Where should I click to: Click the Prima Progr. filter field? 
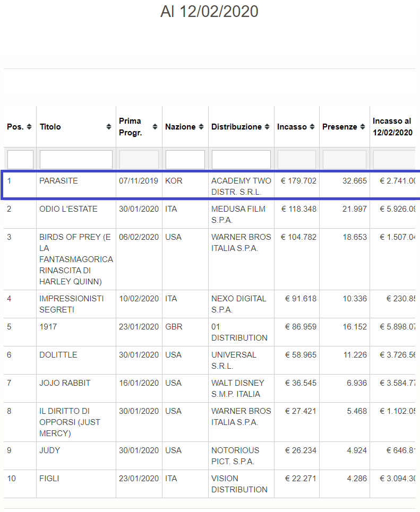pos(139,160)
